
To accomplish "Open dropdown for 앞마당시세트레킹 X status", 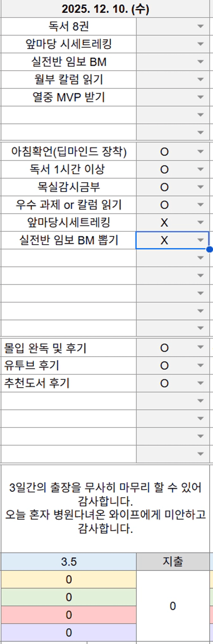I will 200,222.
